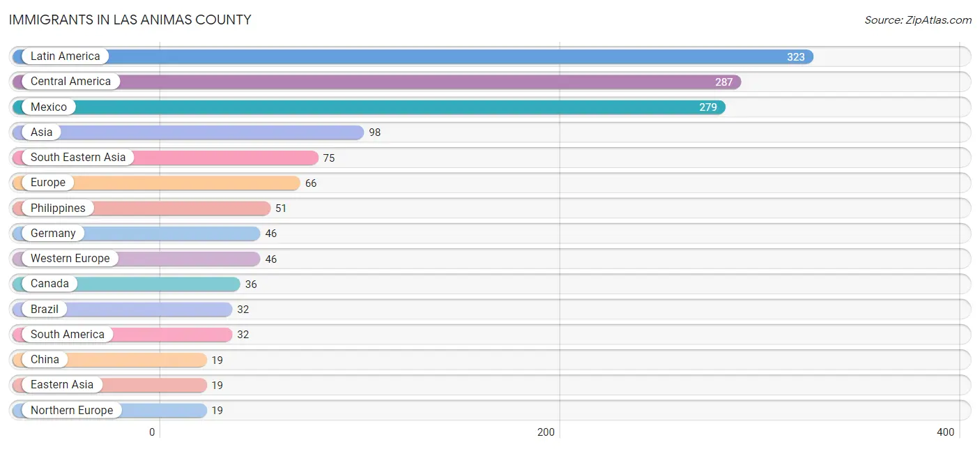980x449 pixels.
Task: Click the value 98 beside Asia bar
Action: tap(375, 132)
